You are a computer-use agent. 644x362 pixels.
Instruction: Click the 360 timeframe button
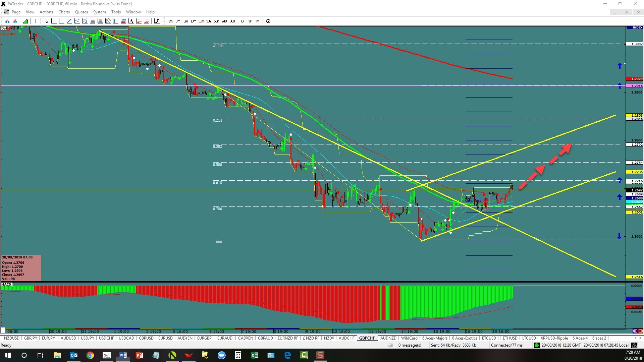click(x=232, y=21)
